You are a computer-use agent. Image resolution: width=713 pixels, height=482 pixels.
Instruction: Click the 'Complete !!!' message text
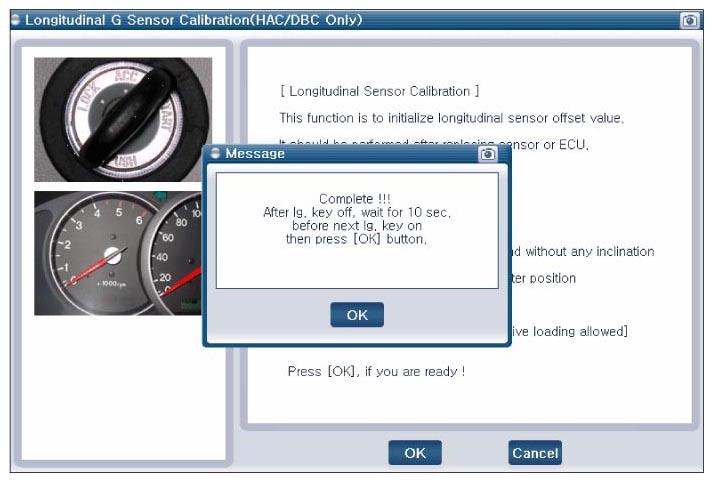(x=355, y=199)
